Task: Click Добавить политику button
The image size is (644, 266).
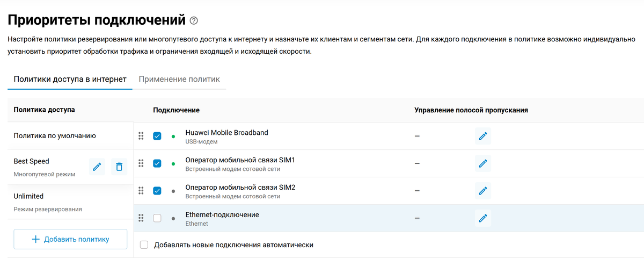Action: [x=70, y=239]
